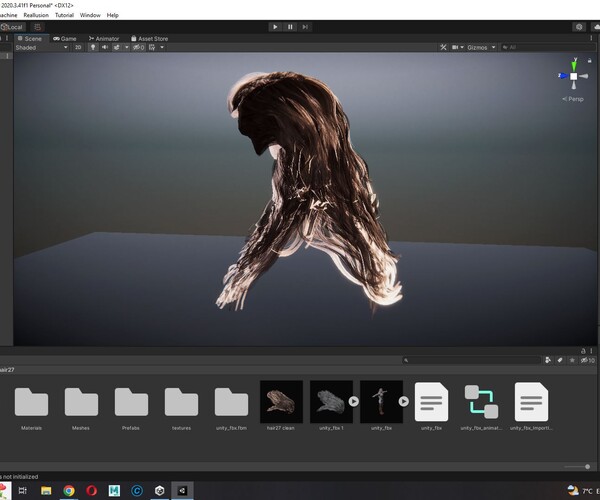Open Search by Type filter icon
The height and width of the screenshot is (500, 600).
click(x=548, y=360)
